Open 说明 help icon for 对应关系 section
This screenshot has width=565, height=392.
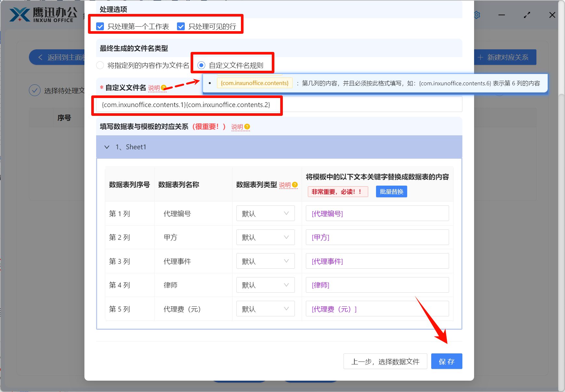[247, 127]
